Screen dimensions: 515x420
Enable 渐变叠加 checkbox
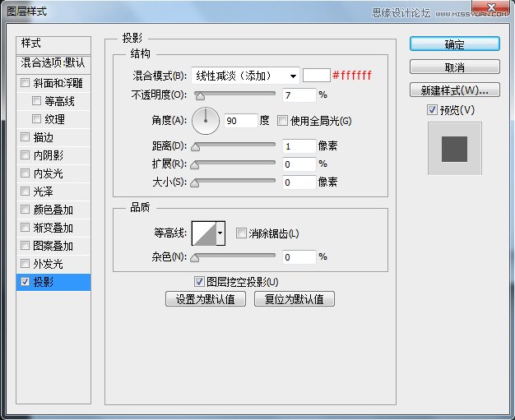25,227
